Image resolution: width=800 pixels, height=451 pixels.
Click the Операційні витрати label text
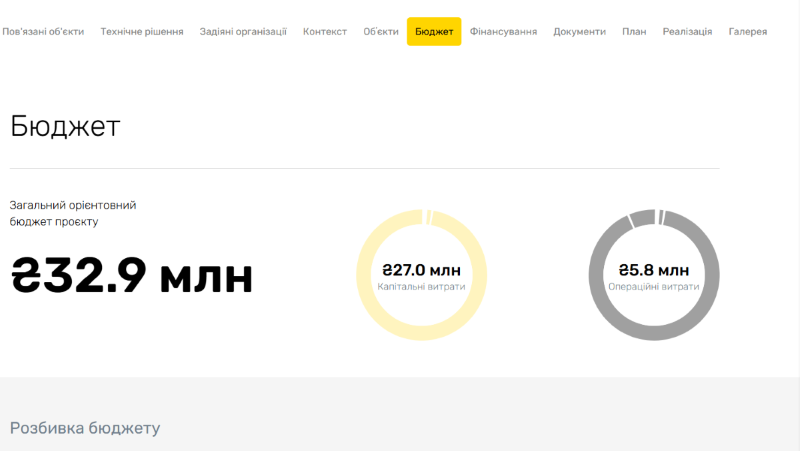pyautogui.click(x=654, y=287)
